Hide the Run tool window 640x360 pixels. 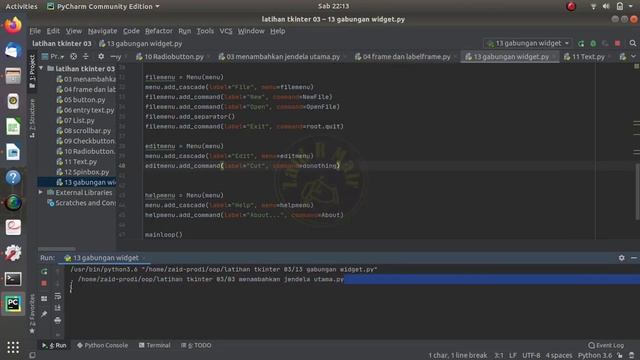(x=633, y=258)
